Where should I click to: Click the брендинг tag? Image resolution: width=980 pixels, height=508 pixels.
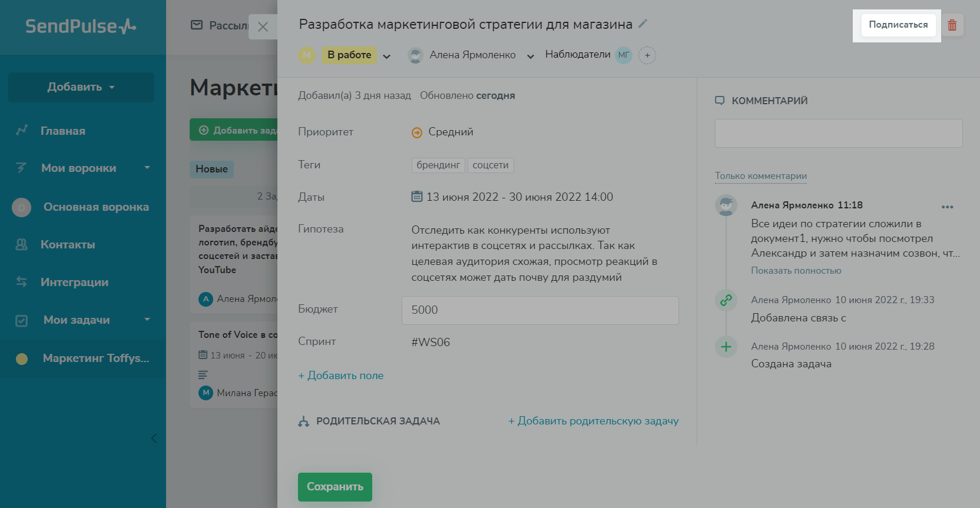[x=438, y=165]
